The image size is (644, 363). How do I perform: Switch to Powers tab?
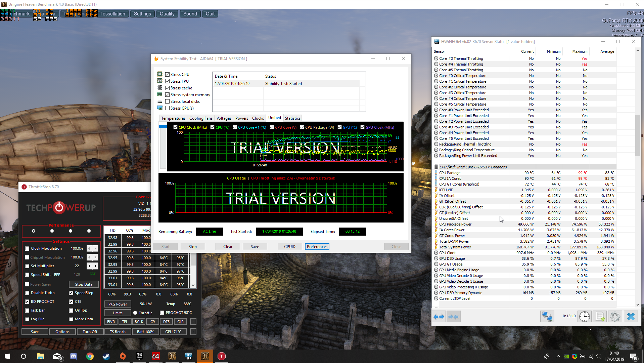(x=242, y=118)
